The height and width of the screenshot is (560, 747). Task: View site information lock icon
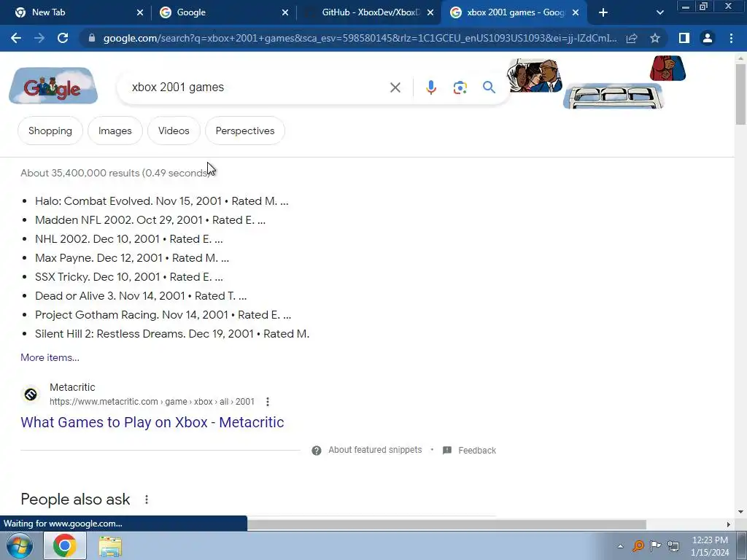92,38
